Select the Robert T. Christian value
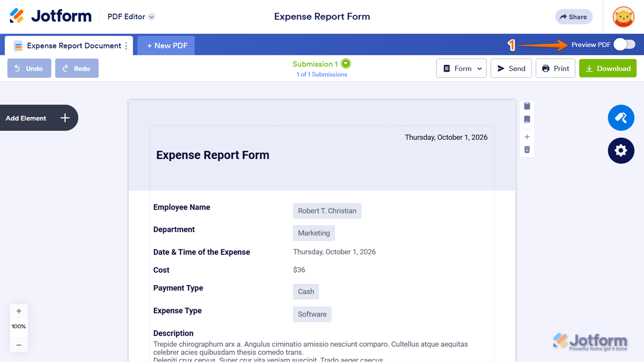Screen dimensions: 644x362 click(x=327, y=211)
